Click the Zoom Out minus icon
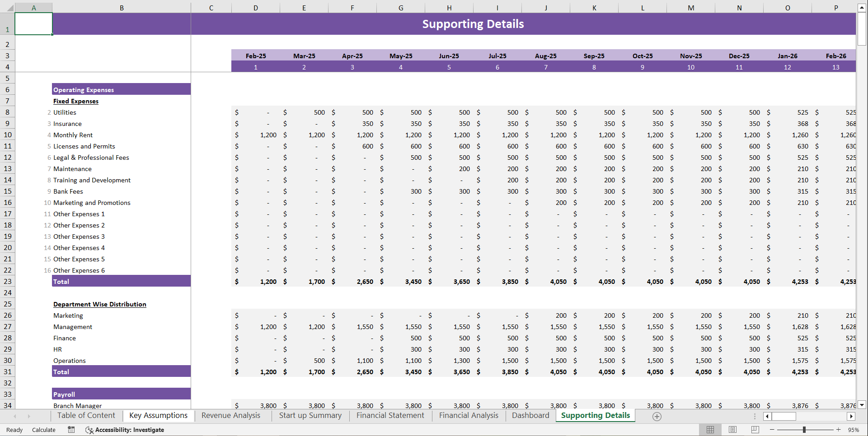This screenshot has width=868, height=436. click(773, 430)
